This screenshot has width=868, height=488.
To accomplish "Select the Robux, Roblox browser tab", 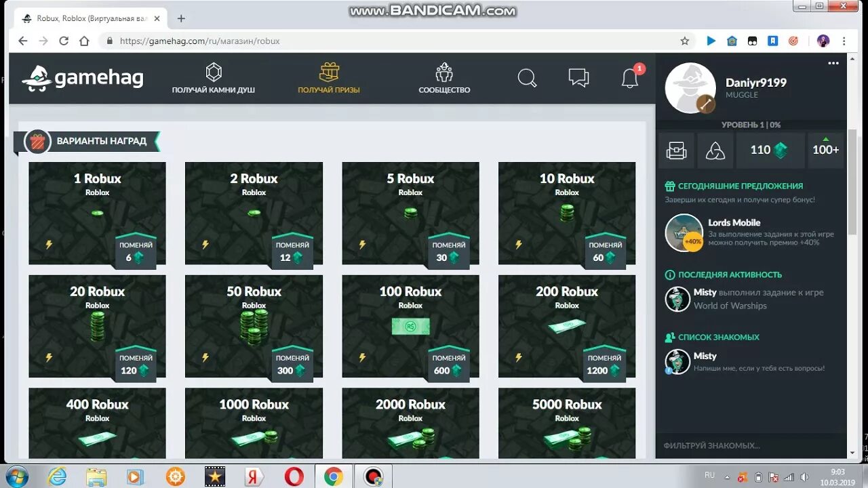I will (90, 18).
